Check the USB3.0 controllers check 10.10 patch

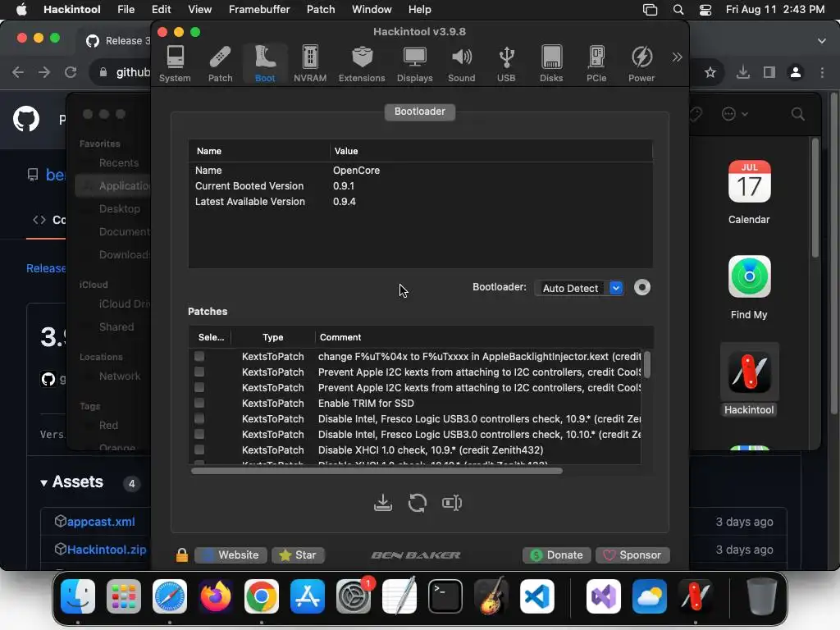click(199, 434)
